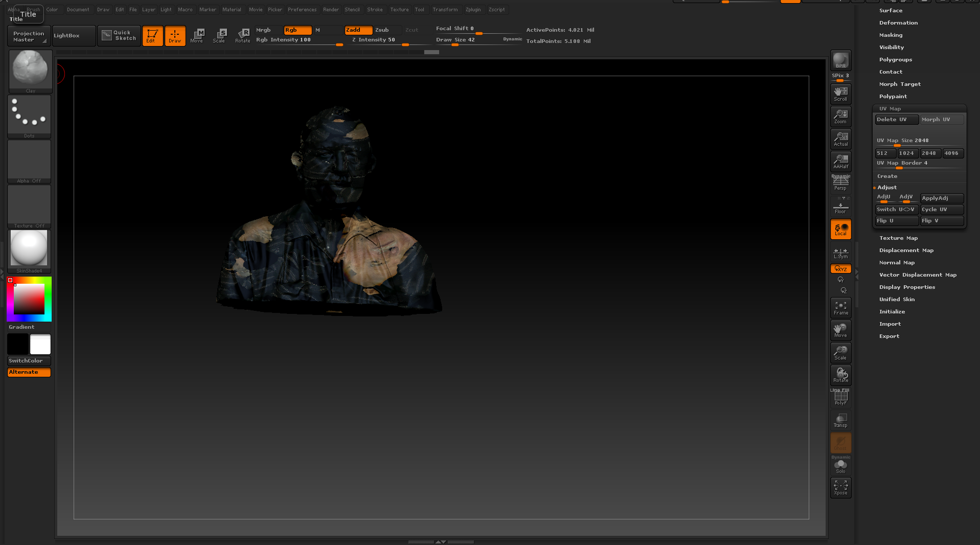
Task: Toggle Transp transparency mode
Action: (840, 420)
